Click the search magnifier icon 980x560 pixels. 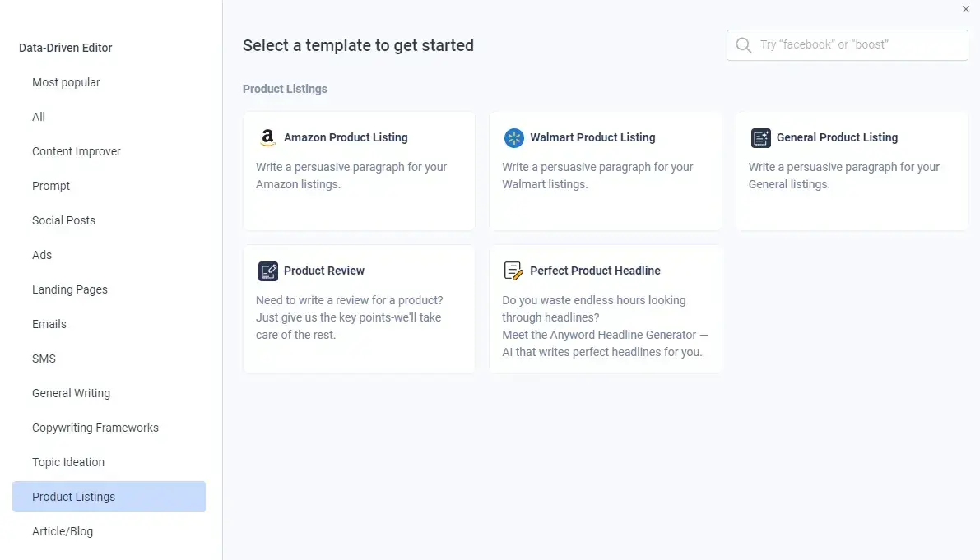coord(744,45)
